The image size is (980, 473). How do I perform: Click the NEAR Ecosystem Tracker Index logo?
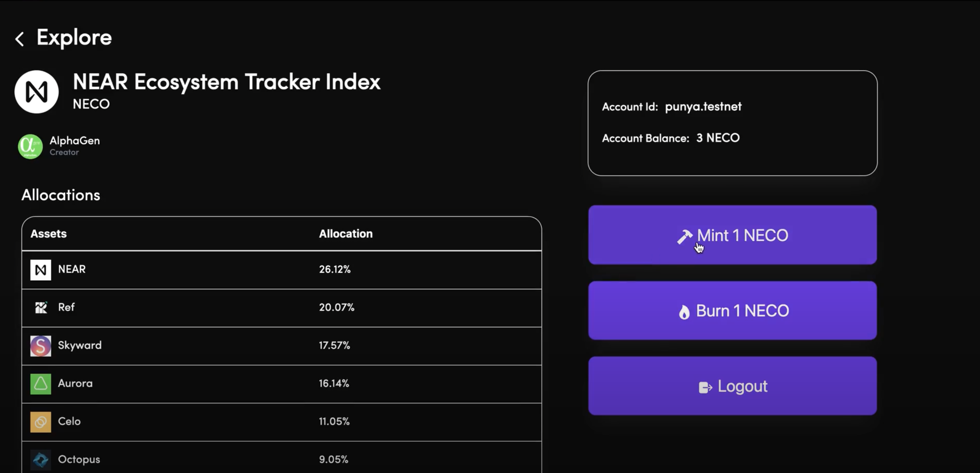pyautogui.click(x=37, y=92)
